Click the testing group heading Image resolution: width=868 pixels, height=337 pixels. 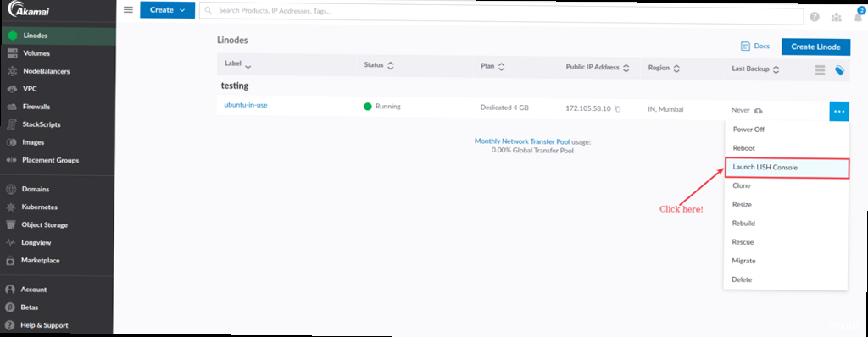click(x=235, y=86)
